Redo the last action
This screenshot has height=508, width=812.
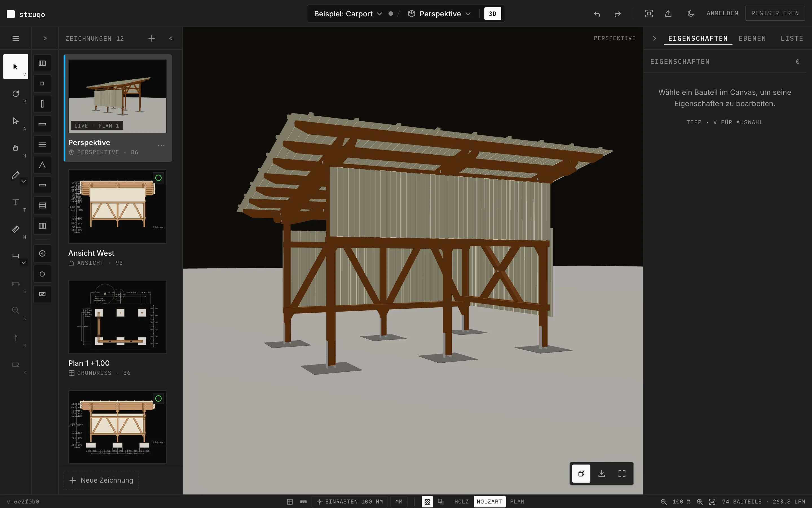617,14
